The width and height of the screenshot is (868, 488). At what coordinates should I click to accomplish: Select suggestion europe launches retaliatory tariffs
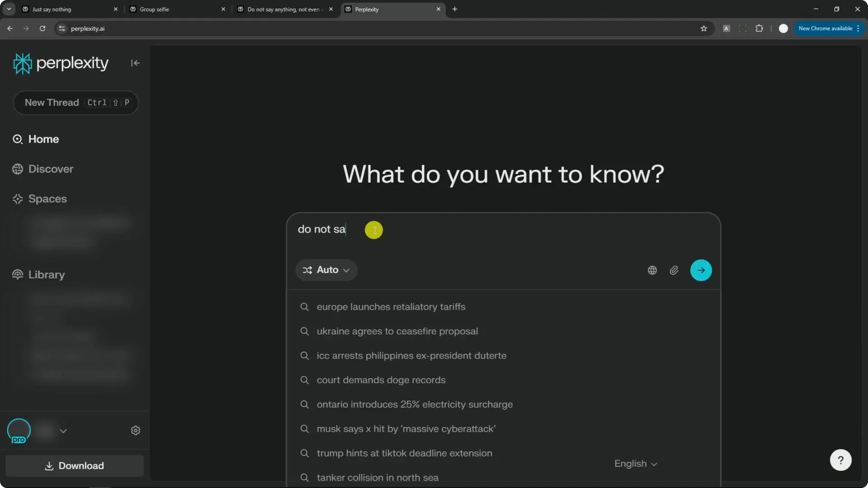point(391,307)
